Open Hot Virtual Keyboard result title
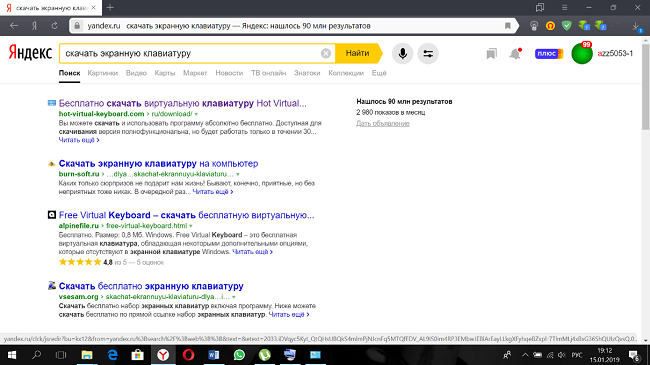This screenshot has width=650, height=365. 182,103
